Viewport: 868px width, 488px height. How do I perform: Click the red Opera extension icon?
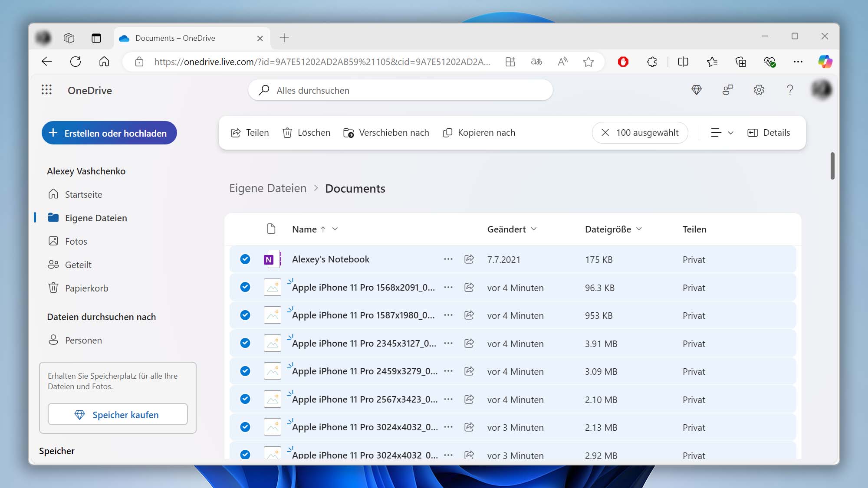click(x=623, y=62)
